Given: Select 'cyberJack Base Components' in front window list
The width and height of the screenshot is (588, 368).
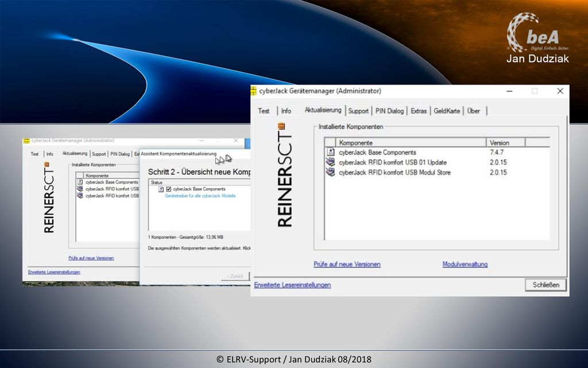Looking at the screenshot, I should coord(377,152).
